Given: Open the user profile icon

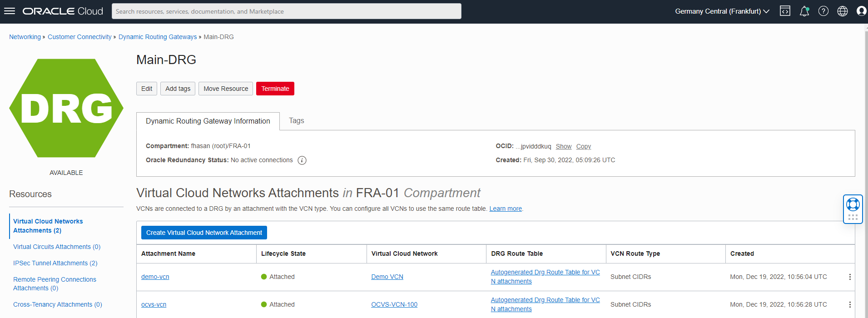Looking at the screenshot, I should click(861, 11).
